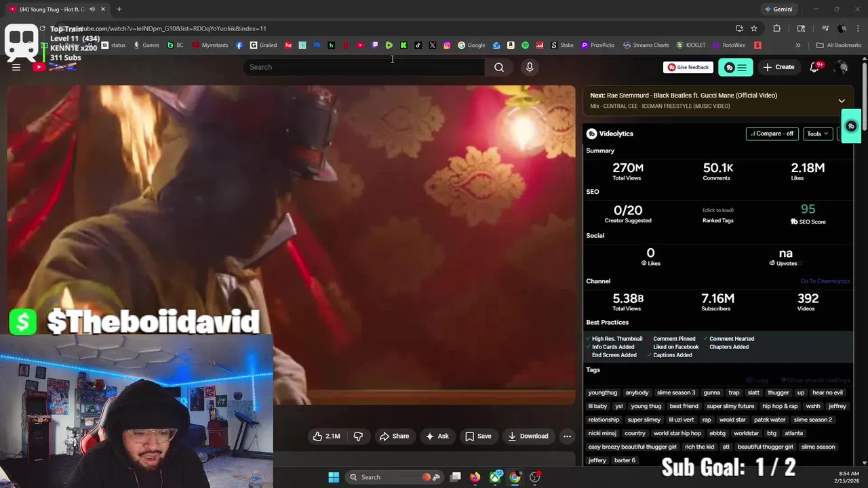Image resolution: width=868 pixels, height=488 pixels.
Task: Open the Windows Start menu
Action: pos(334,477)
